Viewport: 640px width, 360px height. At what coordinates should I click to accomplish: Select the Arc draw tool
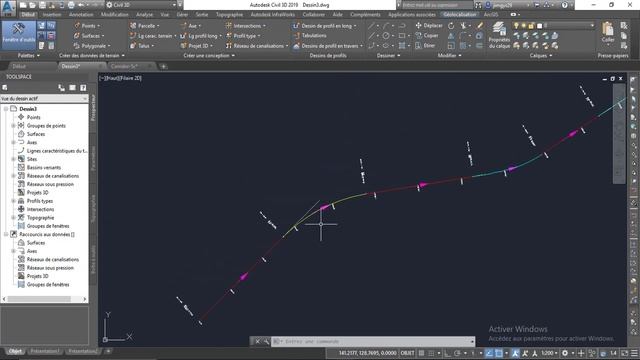point(386,26)
